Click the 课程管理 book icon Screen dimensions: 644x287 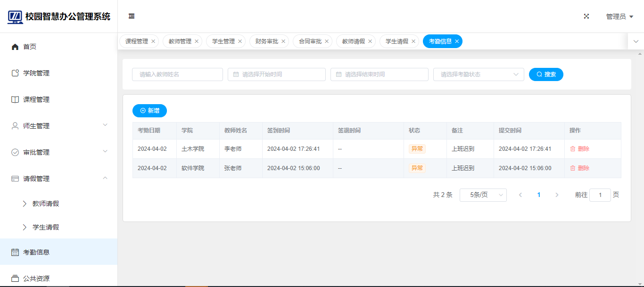click(x=15, y=99)
